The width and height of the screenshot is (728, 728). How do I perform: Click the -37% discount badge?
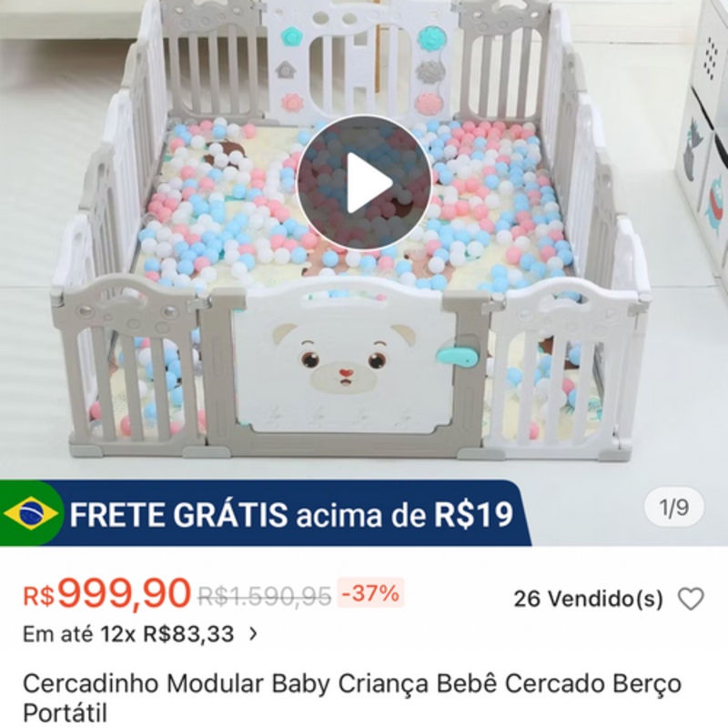tap(370, 593)
